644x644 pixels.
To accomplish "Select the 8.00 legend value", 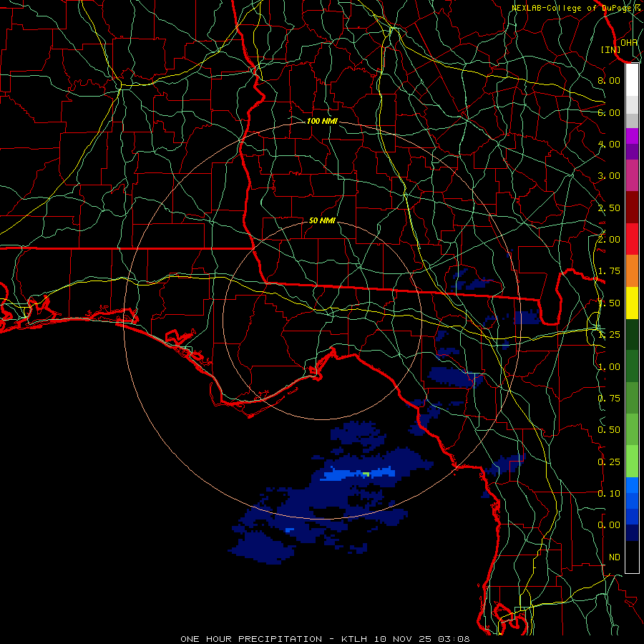I will [609, 80].
